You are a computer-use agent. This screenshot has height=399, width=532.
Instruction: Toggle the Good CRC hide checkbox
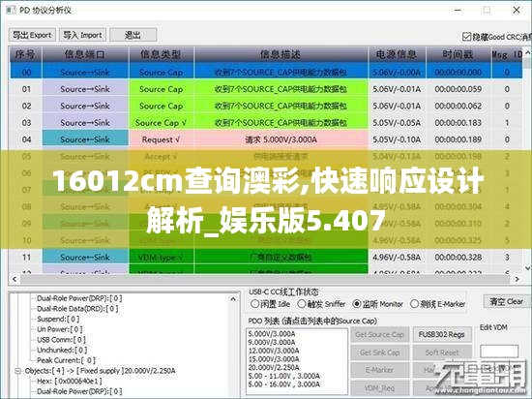pos(467,37)
